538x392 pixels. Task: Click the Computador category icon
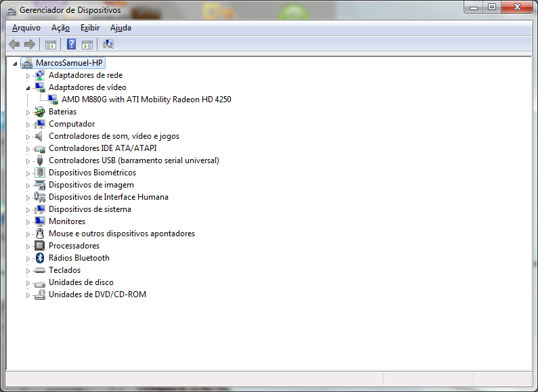pyautogui.click(x=40, y=124)
